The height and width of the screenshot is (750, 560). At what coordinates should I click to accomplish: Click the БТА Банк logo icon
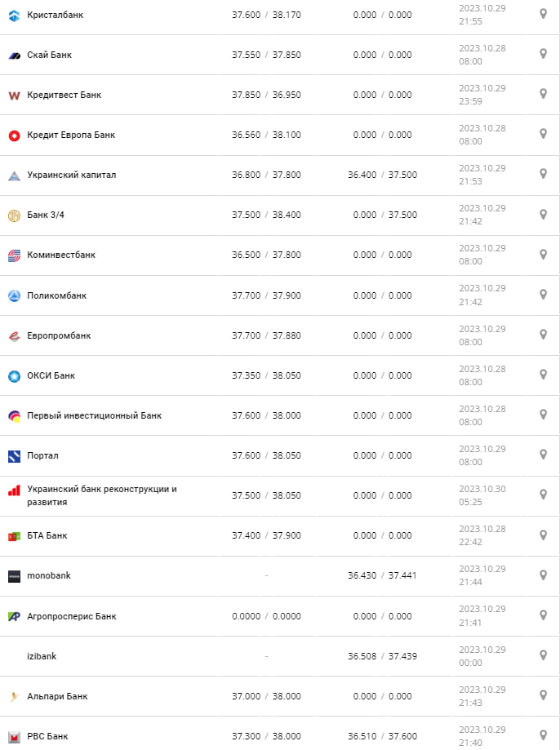point(14,535)
